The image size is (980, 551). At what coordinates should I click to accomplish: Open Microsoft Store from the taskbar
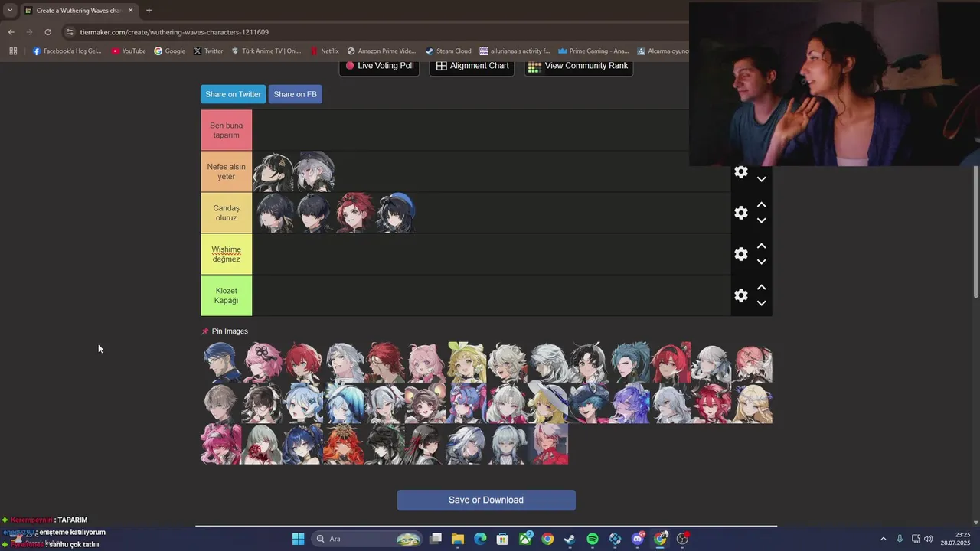pos(502,539)
